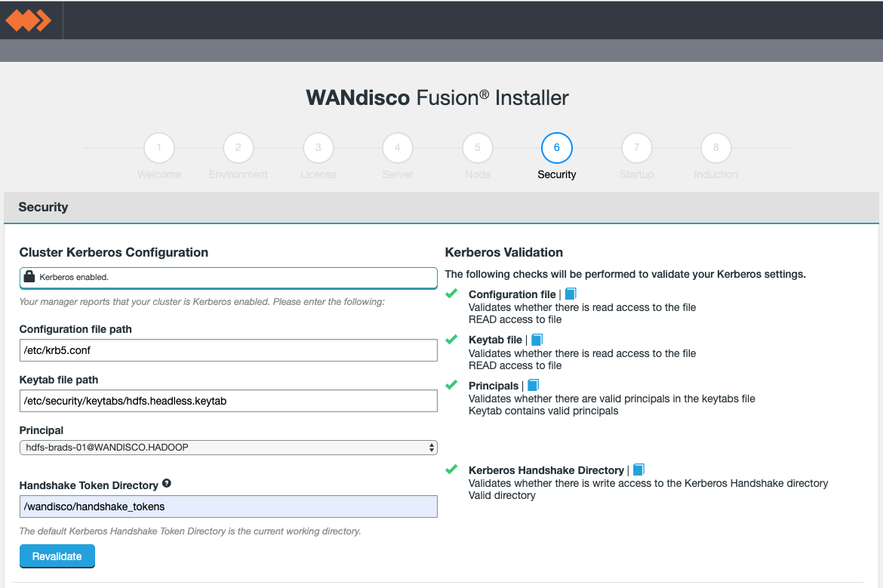Click the orange WANdisco logo

point(28,21)
